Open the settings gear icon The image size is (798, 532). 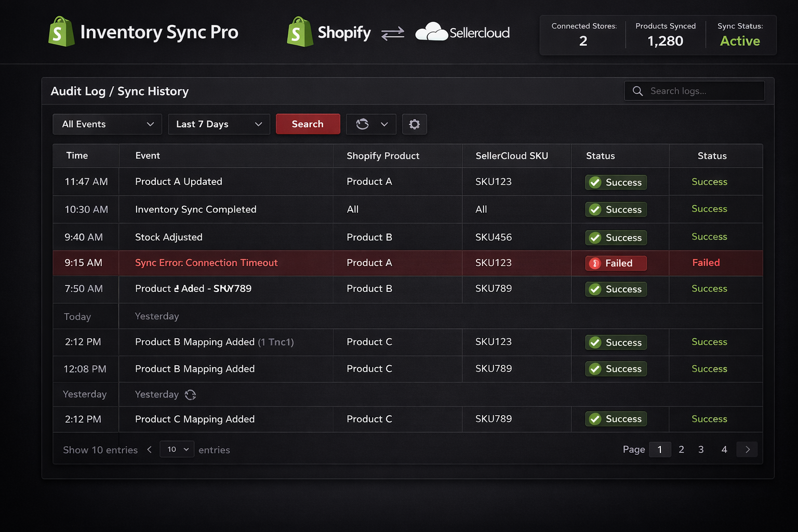414,124
